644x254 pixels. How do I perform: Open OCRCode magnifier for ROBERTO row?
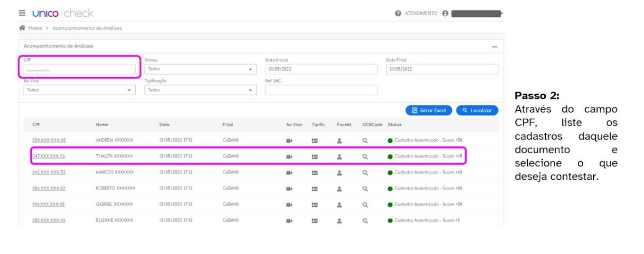tap(365, 188)
